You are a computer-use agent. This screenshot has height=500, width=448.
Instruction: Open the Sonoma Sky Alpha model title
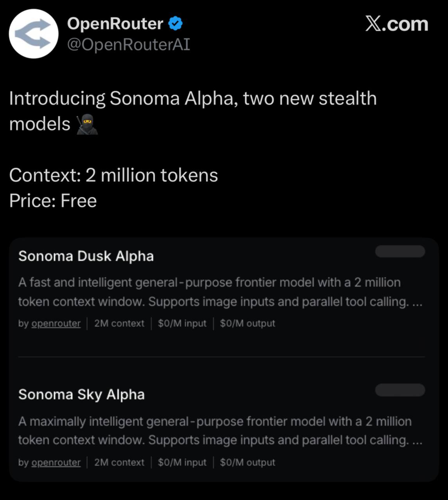pyautogui.click(x=81, y=395)
